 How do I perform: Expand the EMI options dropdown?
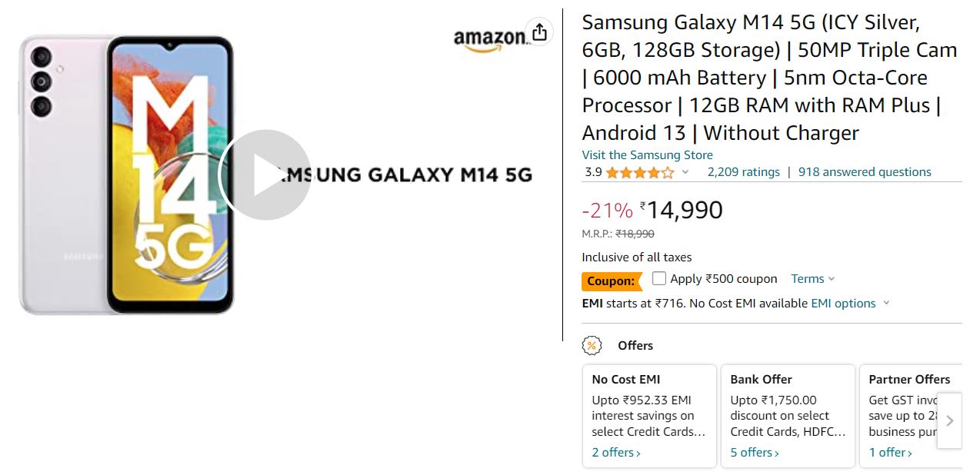pos(850,304)
